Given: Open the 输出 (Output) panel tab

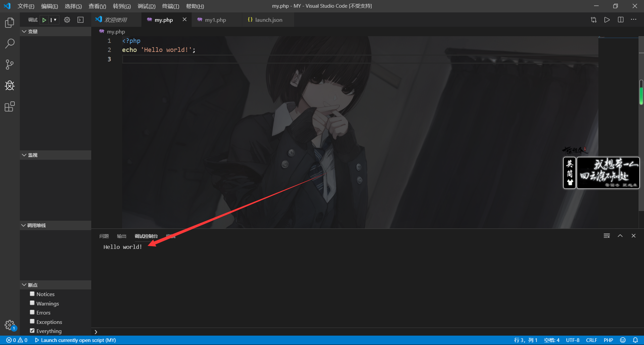Looking at the screenshot, I should [121, 236].
